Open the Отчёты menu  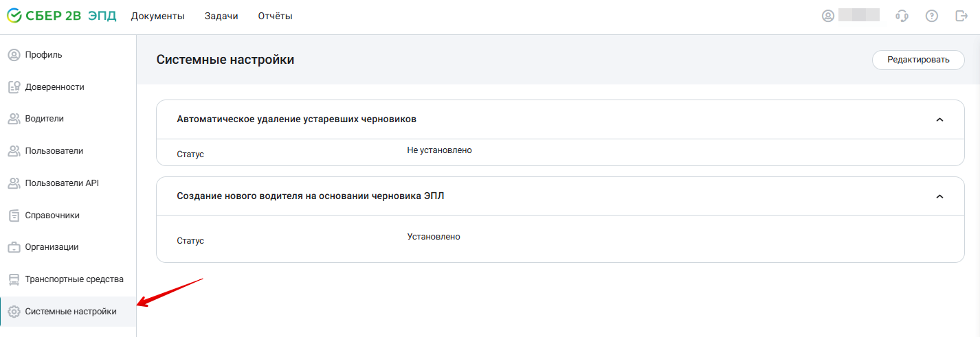[x=276, y=16]
